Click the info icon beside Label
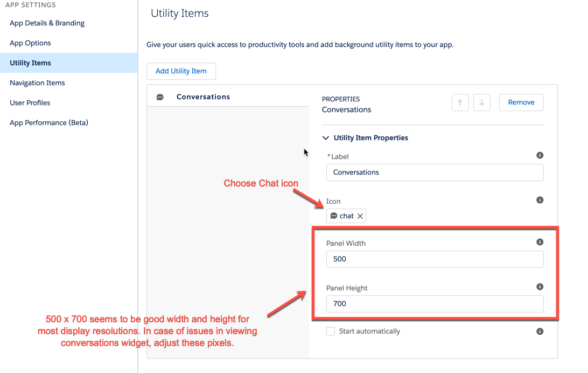The width and height of the screenshot is (588, 373). [x=540, y=155]
